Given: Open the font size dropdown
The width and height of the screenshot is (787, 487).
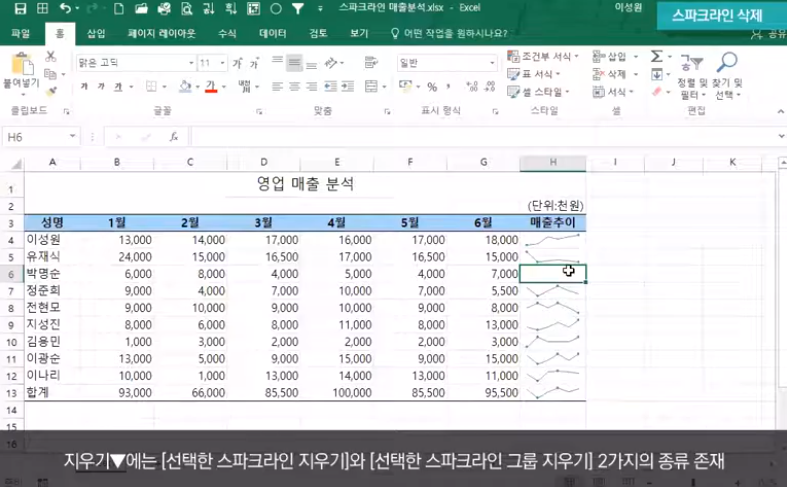Looking at the screenshot, I should tap(222, 63).
